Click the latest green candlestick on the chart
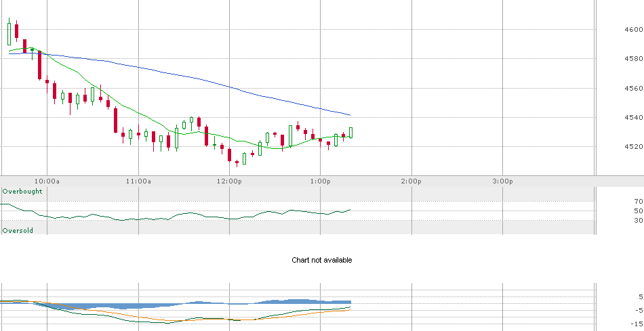 [x=350, y=133]
